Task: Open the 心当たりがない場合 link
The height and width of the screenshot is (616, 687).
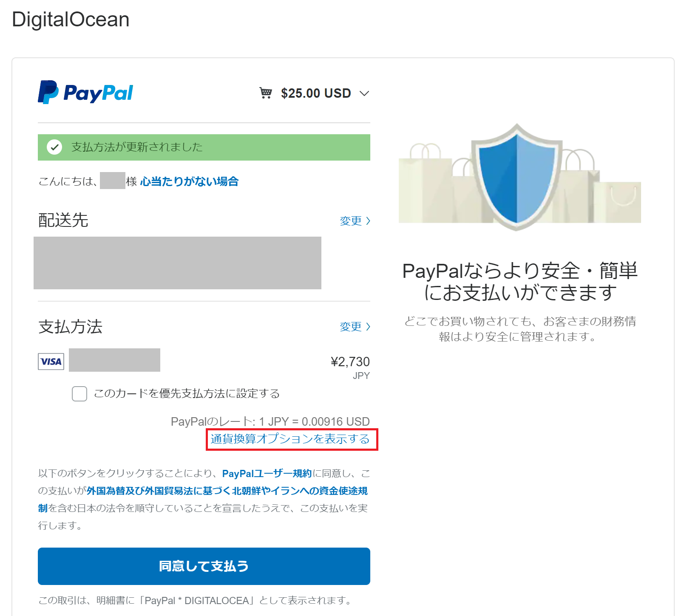Action: (x=189, y=181)
